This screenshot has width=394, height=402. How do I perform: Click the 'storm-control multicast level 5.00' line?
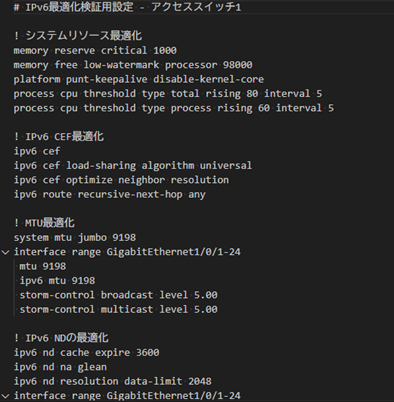click(x=118, y=309)
